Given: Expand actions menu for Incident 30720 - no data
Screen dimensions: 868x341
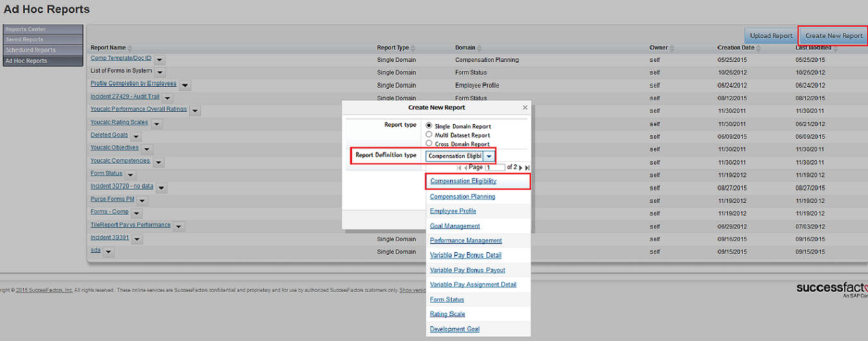Looking at the screenshot, I should tap(162, 187).
